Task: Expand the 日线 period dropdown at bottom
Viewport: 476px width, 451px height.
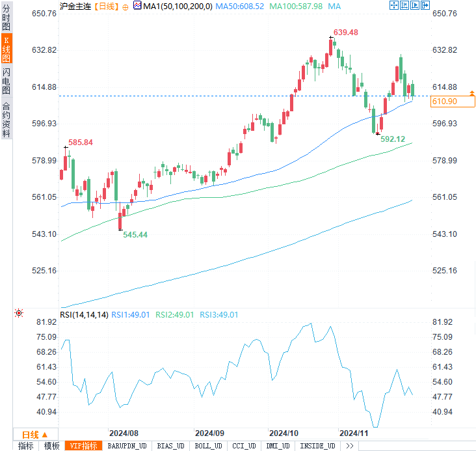Action: click(x=36, y=435)
